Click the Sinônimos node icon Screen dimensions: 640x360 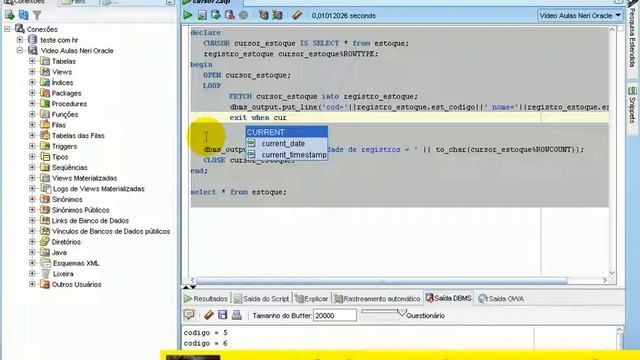pos(45,199)
